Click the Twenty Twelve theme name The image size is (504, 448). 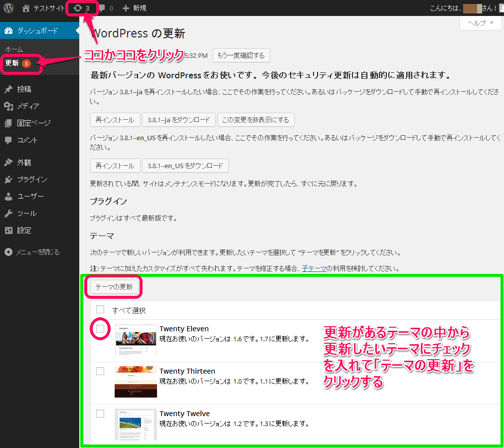click(x=185, y=414)
